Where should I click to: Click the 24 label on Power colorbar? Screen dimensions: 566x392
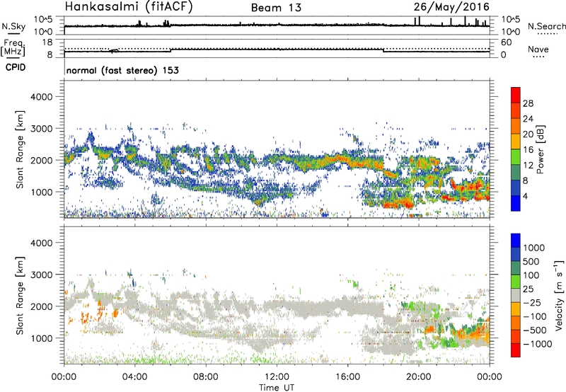pyautogui.click(x=528, y=119)
